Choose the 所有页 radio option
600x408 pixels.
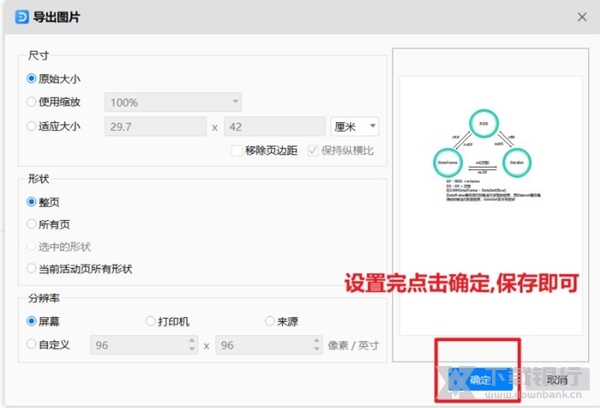click(31, 224)
